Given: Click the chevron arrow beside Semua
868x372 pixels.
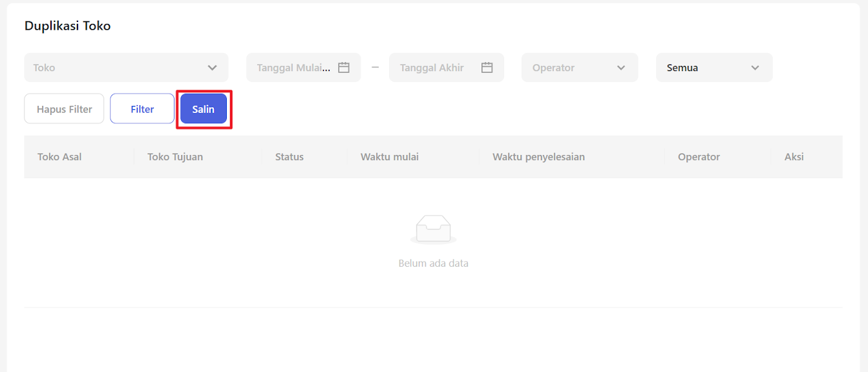Looking at the screenshot, I should 755,67.
